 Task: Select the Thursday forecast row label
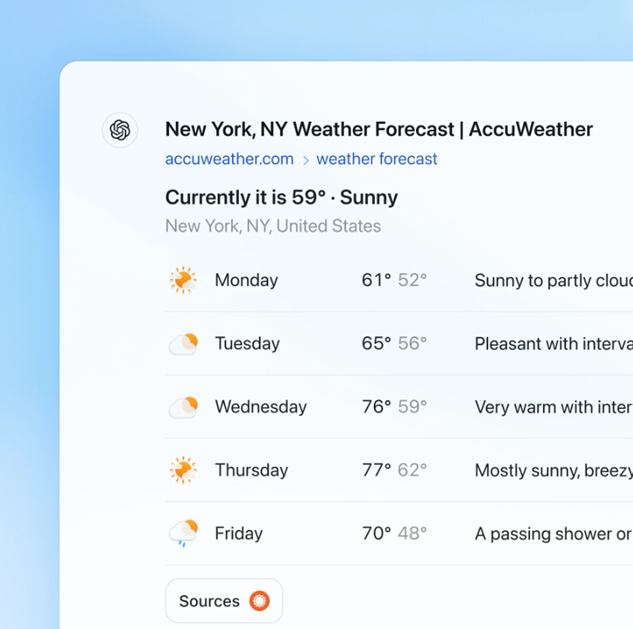tap(251, 470)
